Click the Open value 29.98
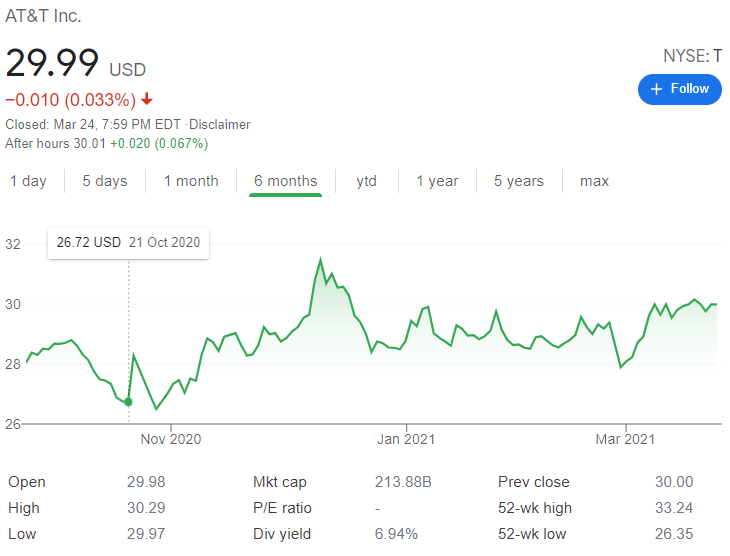 point(146,481)
